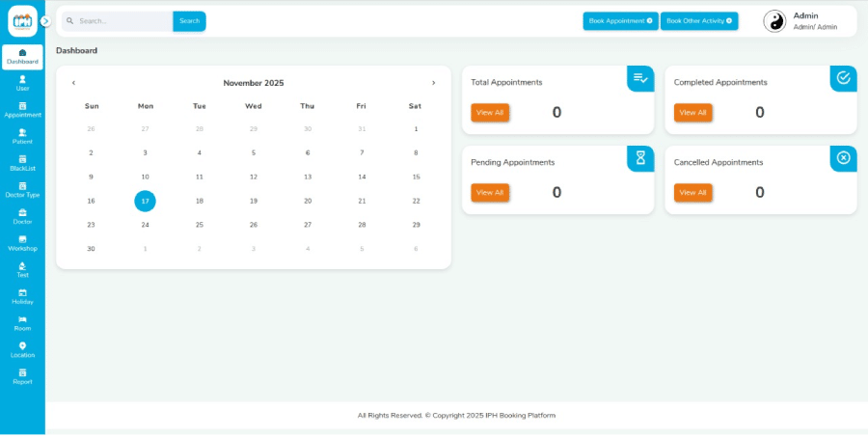Click the Total Appointments checklist icon
Screen dimensions: 868x437
(640, 78)
